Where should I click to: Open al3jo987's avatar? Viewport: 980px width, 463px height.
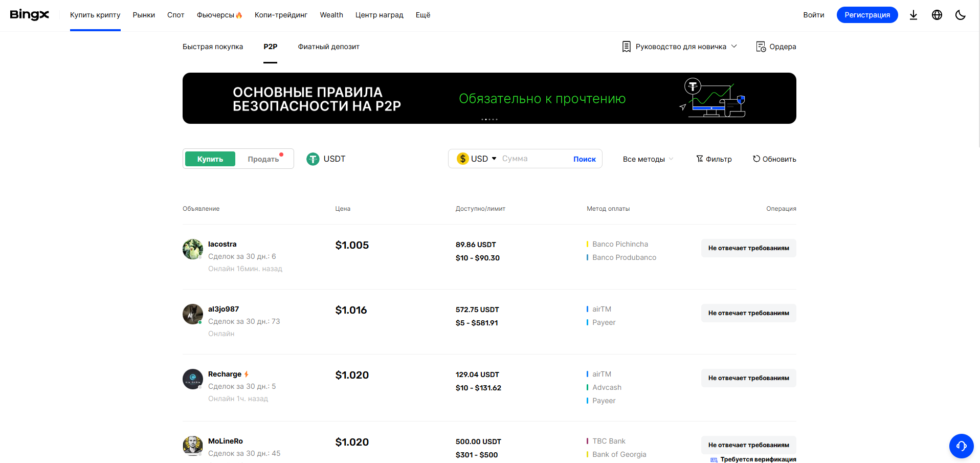[x=193, y=314]
